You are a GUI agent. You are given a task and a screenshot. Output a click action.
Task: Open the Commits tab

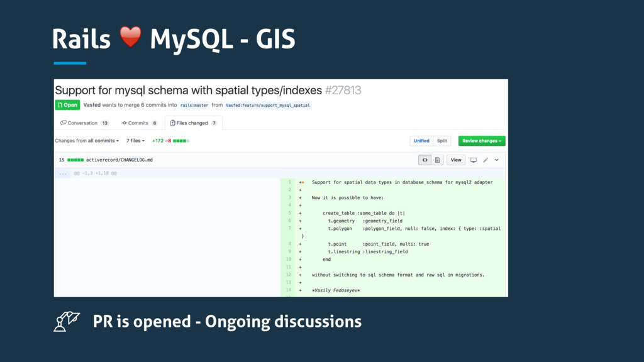(140, 123)
